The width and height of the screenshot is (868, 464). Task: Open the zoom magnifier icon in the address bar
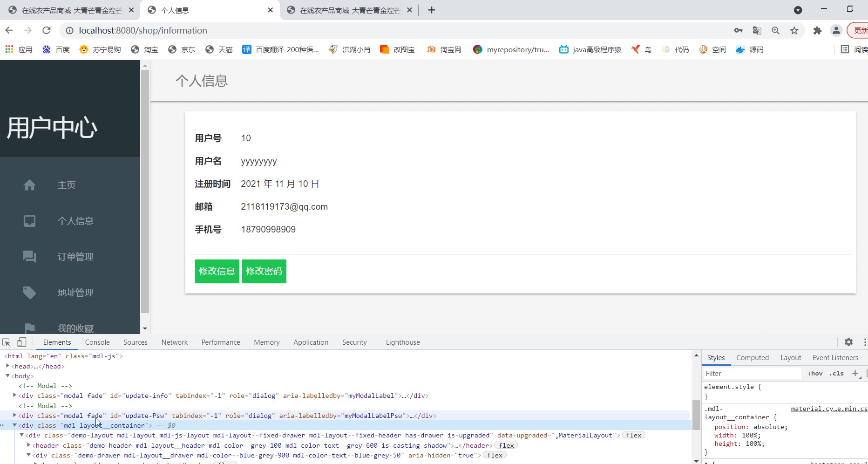(x=776, y=30)
